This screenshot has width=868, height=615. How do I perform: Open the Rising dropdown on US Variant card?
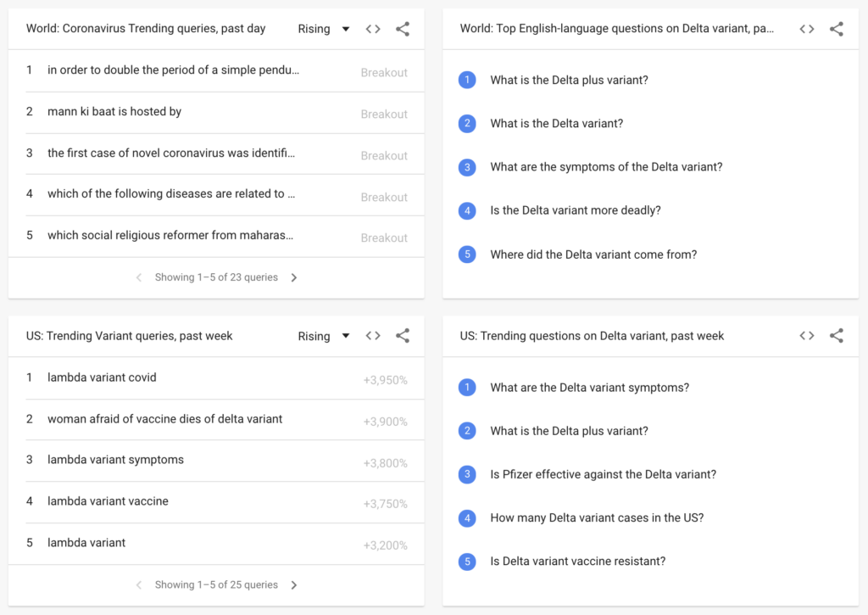[x=324, y=336]
